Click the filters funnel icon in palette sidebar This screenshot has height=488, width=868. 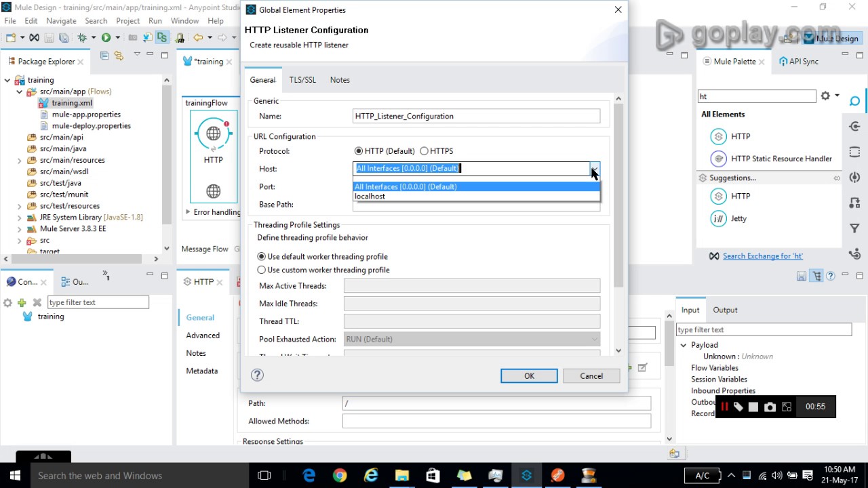[854, 228]
